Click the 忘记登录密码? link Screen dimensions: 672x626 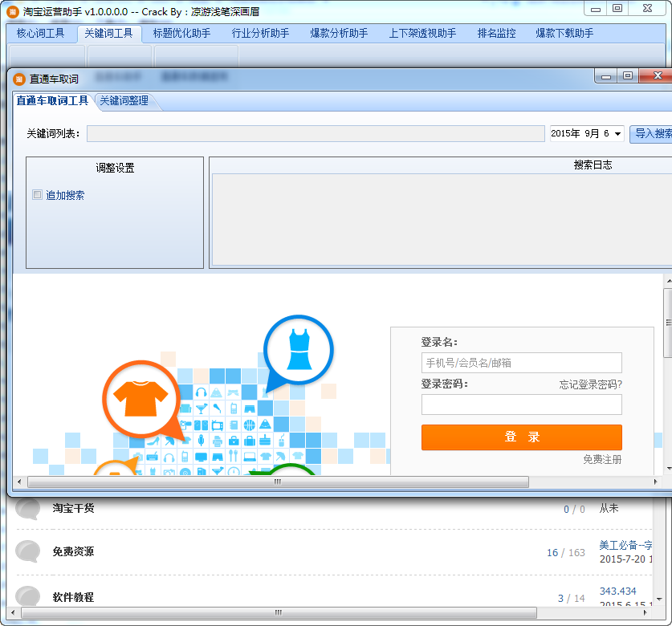click(590, 384)
